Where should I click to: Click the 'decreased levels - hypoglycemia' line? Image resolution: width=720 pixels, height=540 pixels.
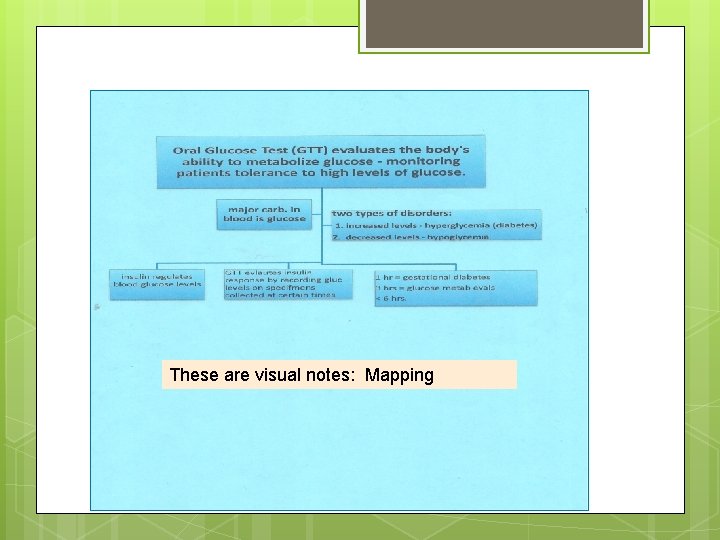click(411, 237)
